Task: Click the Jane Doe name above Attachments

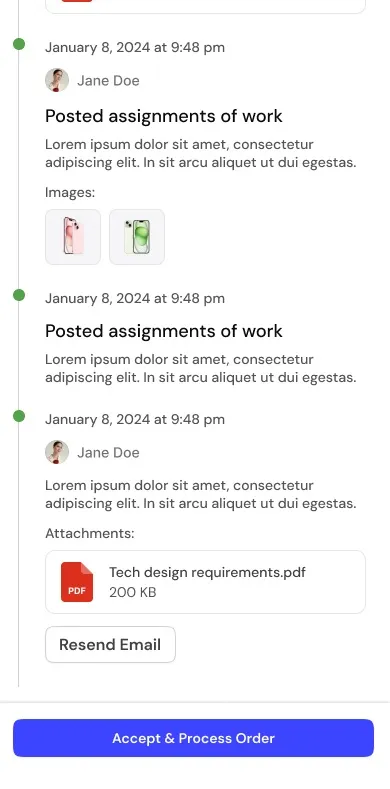Action: coord(108,452)
